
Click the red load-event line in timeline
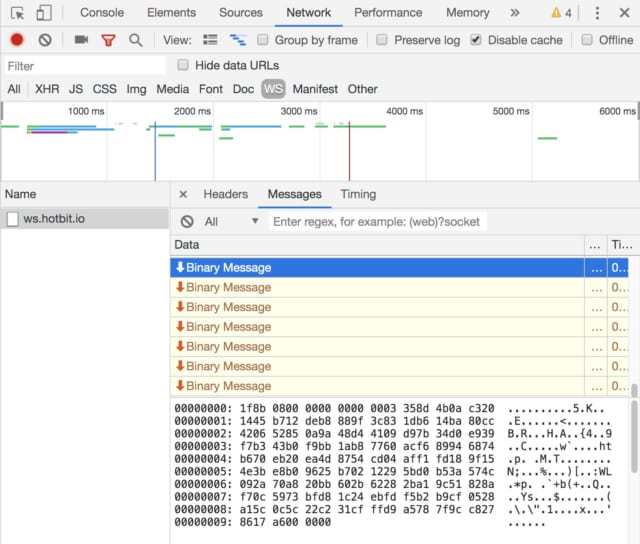349,151
